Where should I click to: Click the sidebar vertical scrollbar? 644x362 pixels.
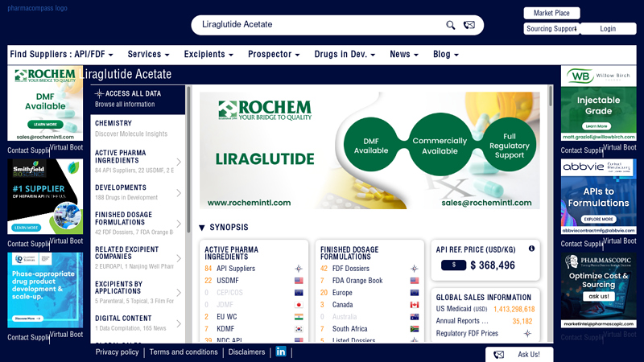pyautogui.click(x=188, y=160)
